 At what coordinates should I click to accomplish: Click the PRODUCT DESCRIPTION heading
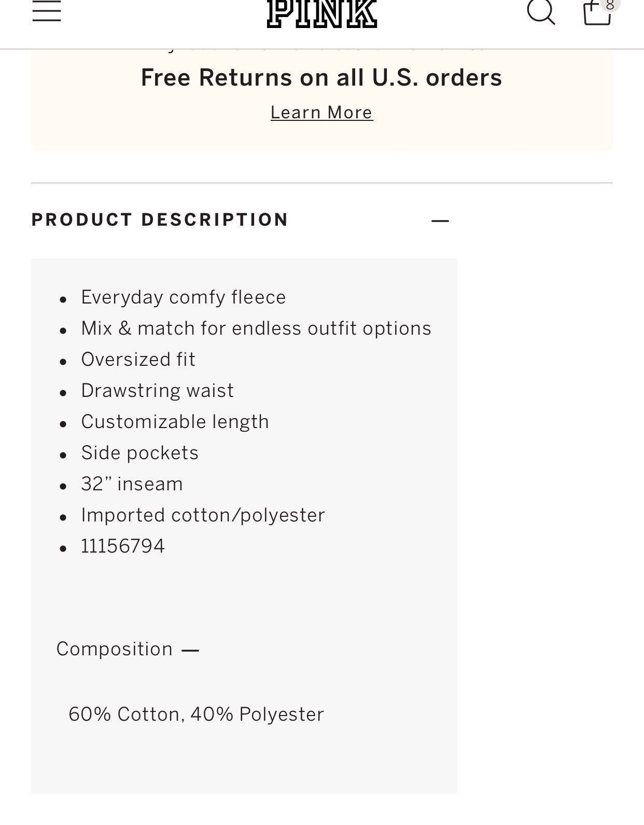tap(160, 219)
